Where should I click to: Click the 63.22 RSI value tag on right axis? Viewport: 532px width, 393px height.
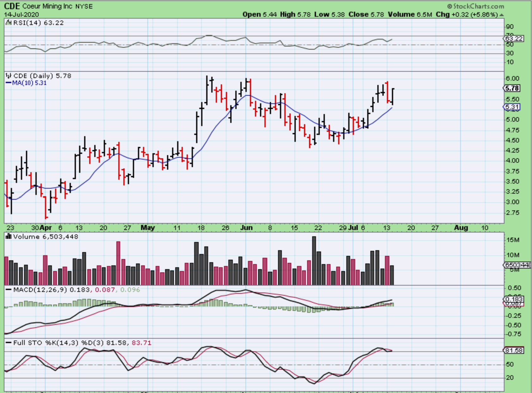[x=514, y=39]
